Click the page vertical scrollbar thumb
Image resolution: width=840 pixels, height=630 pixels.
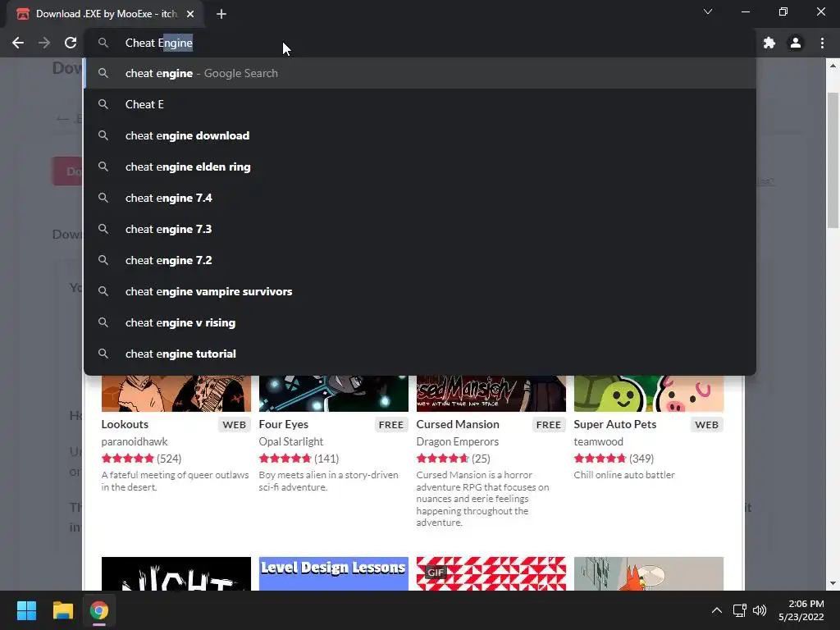(833, 160)
